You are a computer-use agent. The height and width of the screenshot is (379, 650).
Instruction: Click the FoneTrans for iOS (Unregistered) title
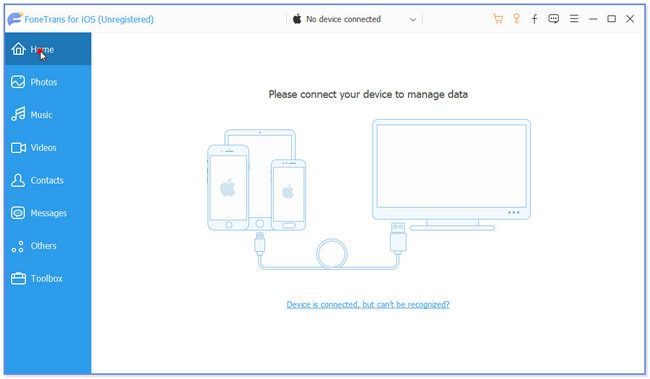click(89, 19)
